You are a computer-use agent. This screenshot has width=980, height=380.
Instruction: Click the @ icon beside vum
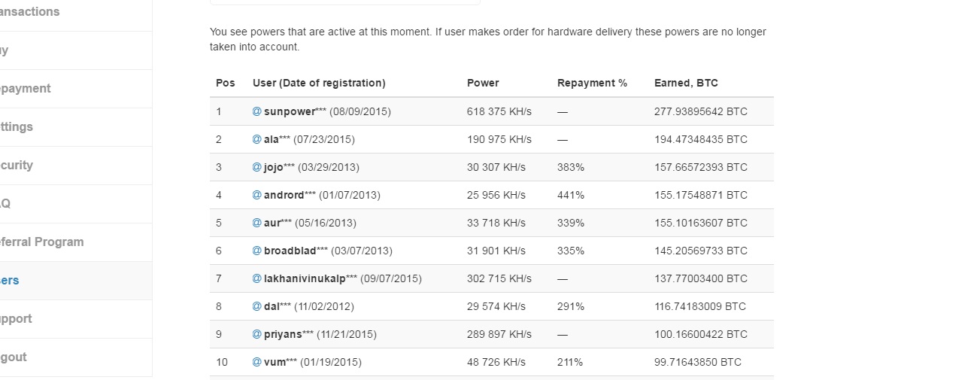coord(256,362)
